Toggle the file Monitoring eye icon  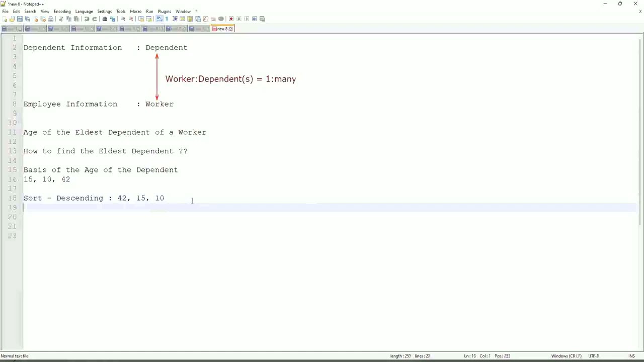point(221,19)
